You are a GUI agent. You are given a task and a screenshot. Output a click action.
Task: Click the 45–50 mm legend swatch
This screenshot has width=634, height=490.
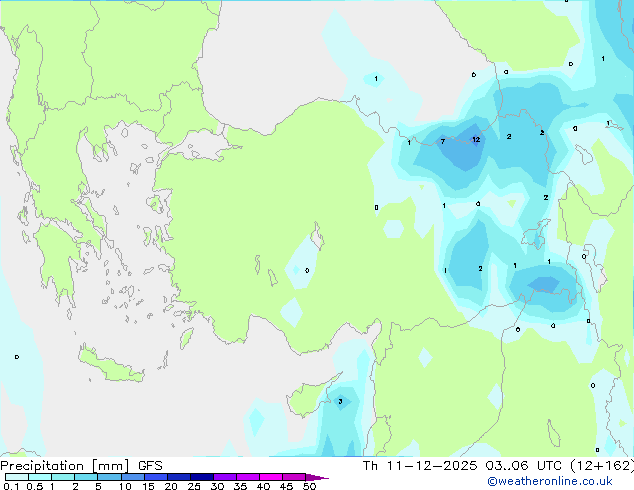294,477
